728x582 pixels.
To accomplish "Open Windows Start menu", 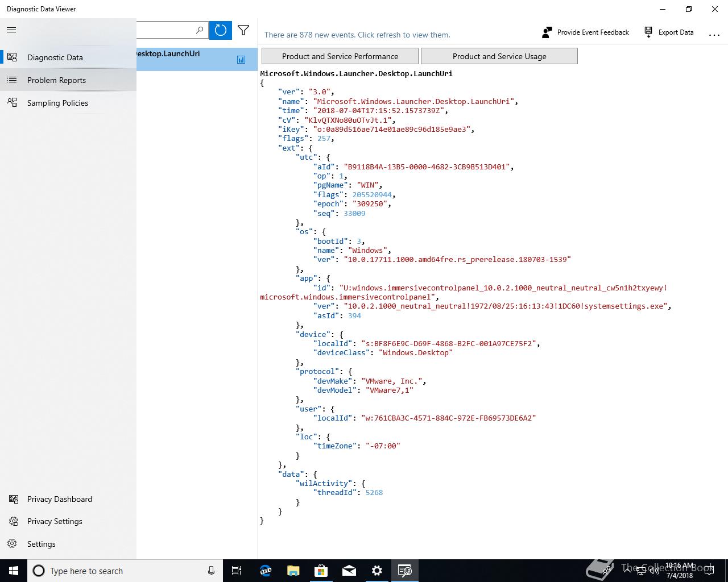I will click(14, 571).
